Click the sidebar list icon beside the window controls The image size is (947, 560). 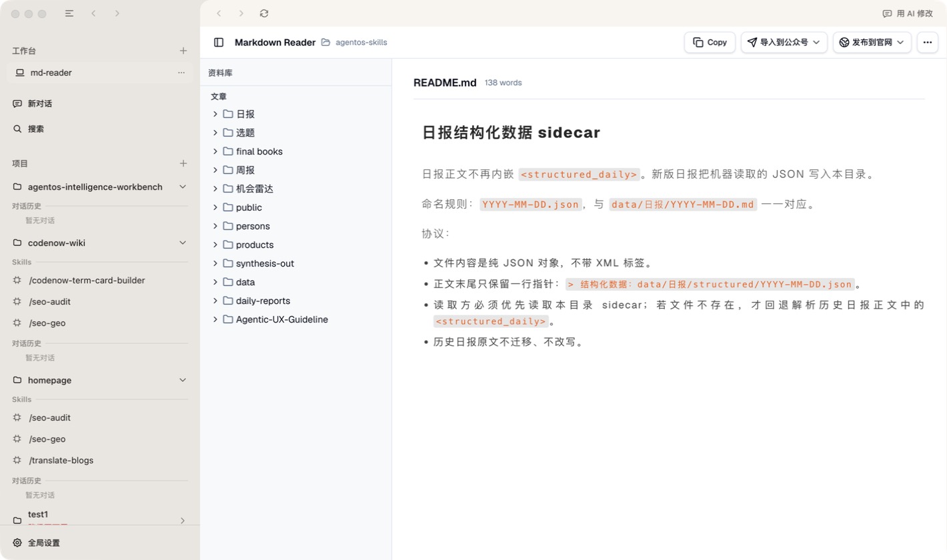coord(69,13)
